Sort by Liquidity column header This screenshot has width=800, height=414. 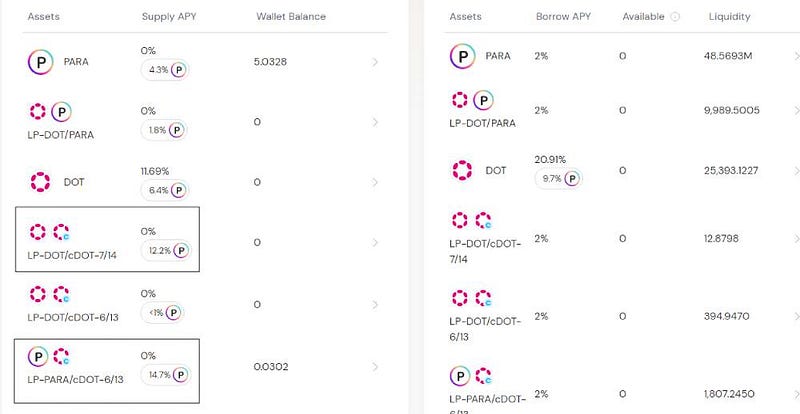click(729, 17)
